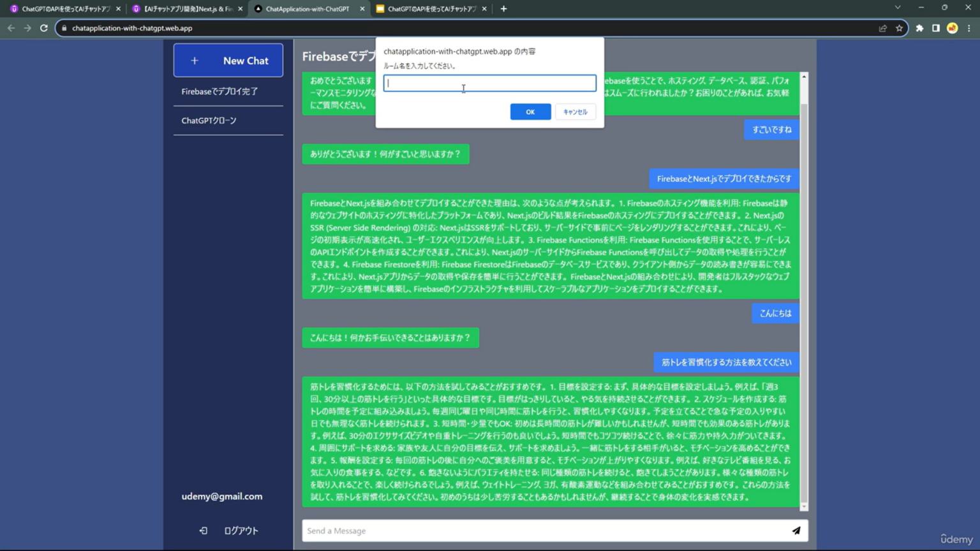980x551 pixels.
Task: Bookmark this page with star icon
Action: point(899,28)
